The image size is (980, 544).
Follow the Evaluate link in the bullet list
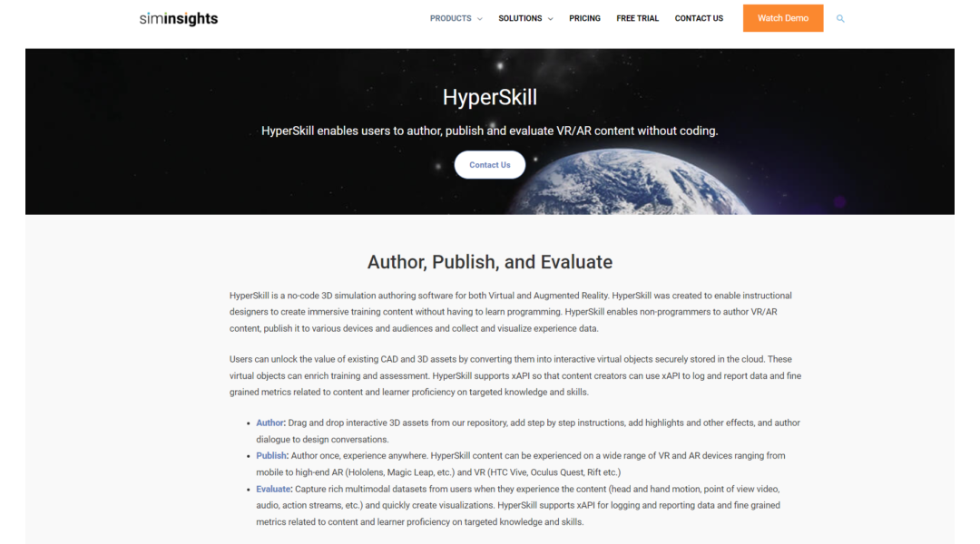point(273,489)
